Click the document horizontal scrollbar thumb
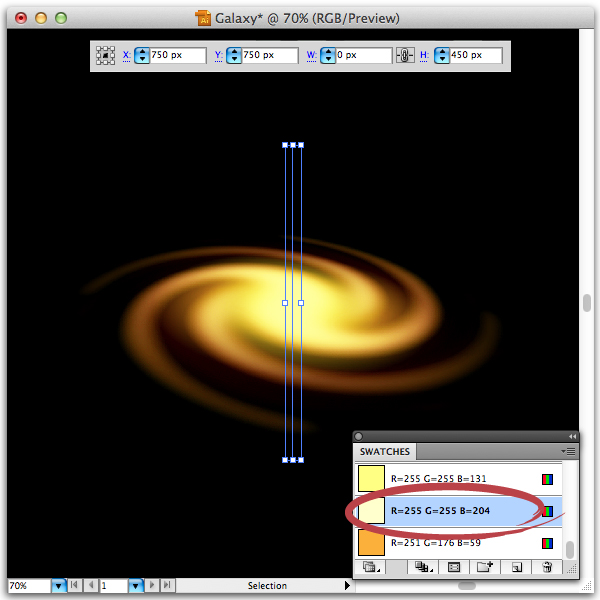 [x=467, y=586]
